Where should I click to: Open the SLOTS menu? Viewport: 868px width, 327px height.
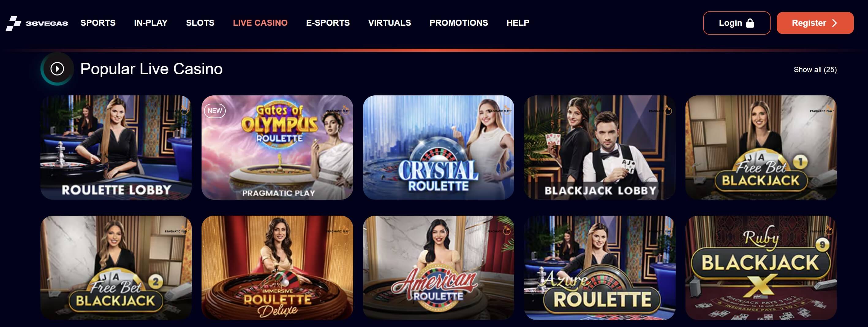[x=200, y=23]
